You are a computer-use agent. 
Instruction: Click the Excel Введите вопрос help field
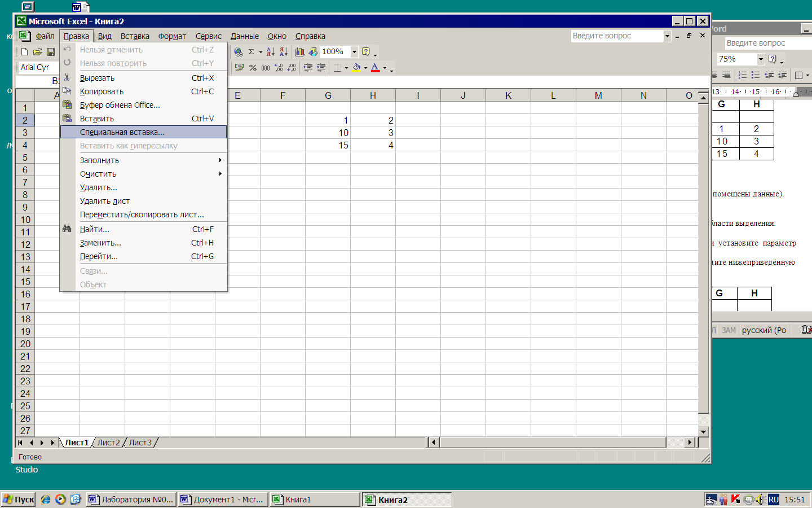click(x=617, y=36)
